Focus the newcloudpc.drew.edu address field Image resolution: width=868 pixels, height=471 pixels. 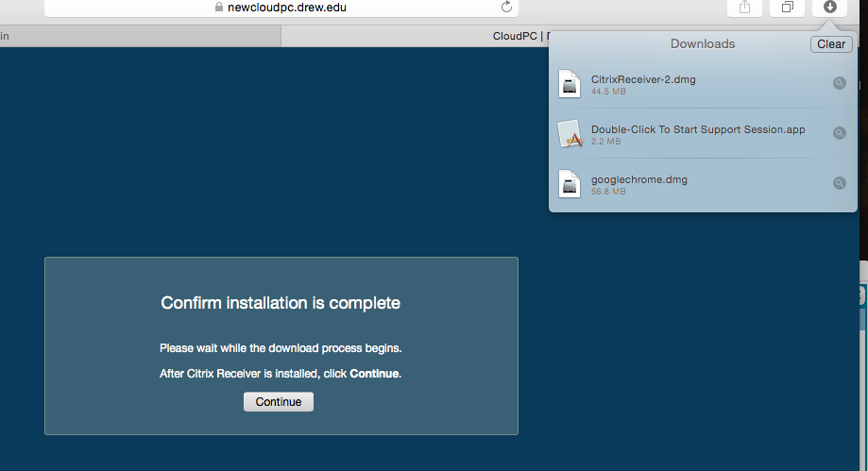281,8
